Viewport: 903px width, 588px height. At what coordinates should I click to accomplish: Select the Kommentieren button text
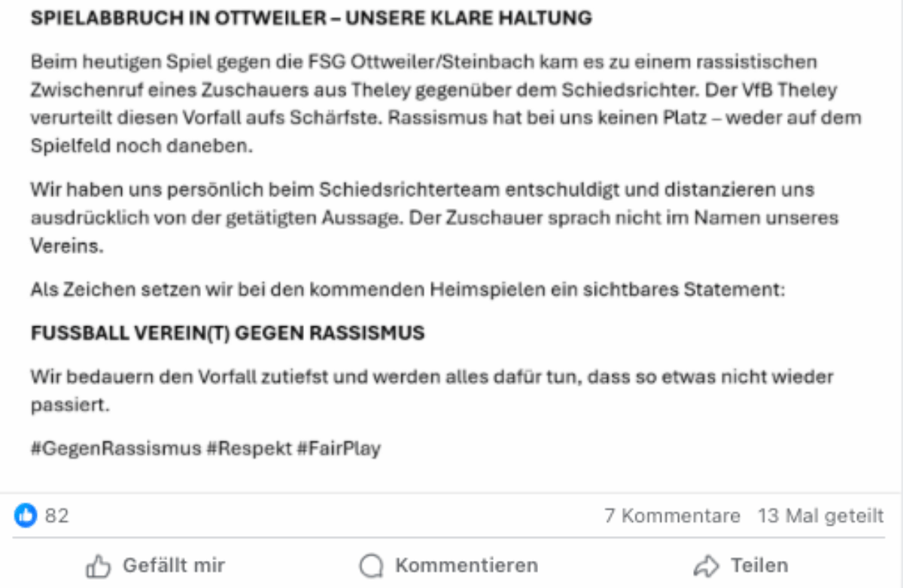coord(467,565)
